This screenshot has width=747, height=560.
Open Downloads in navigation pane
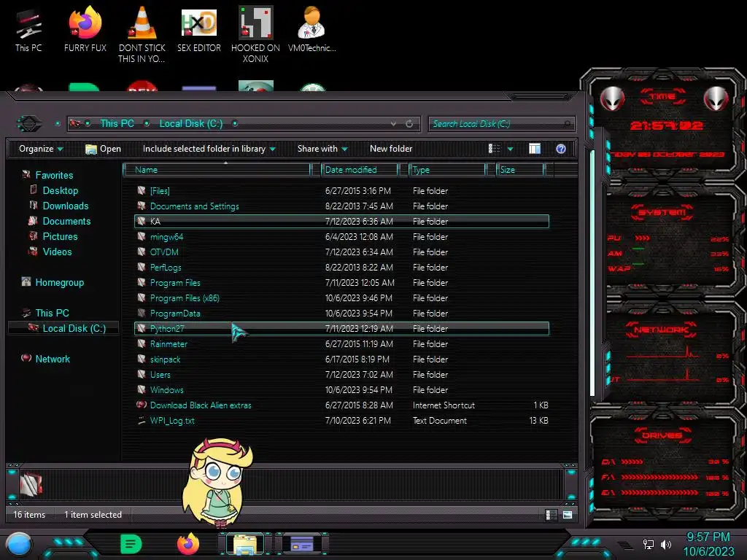[x=65, y=206]
